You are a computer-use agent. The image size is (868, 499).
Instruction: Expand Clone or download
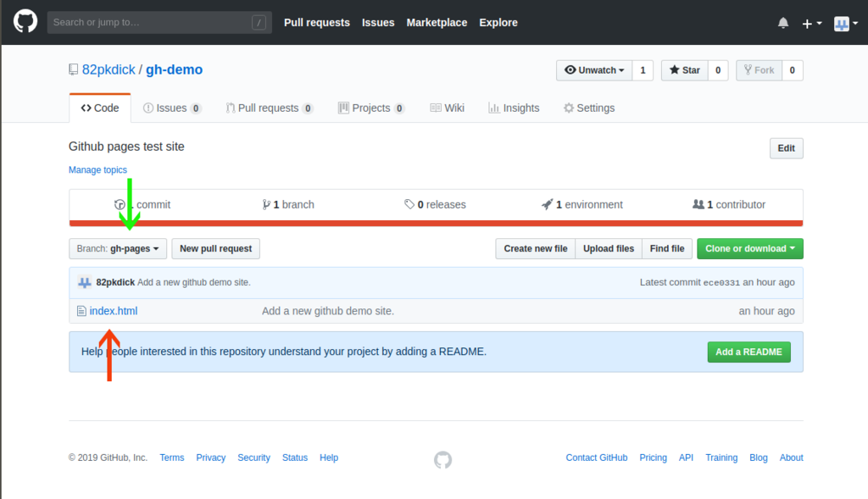coord(750,248)
